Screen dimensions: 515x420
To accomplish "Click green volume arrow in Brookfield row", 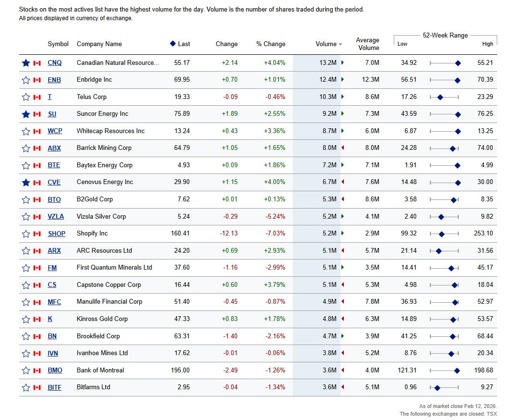I will click(342, 336).
